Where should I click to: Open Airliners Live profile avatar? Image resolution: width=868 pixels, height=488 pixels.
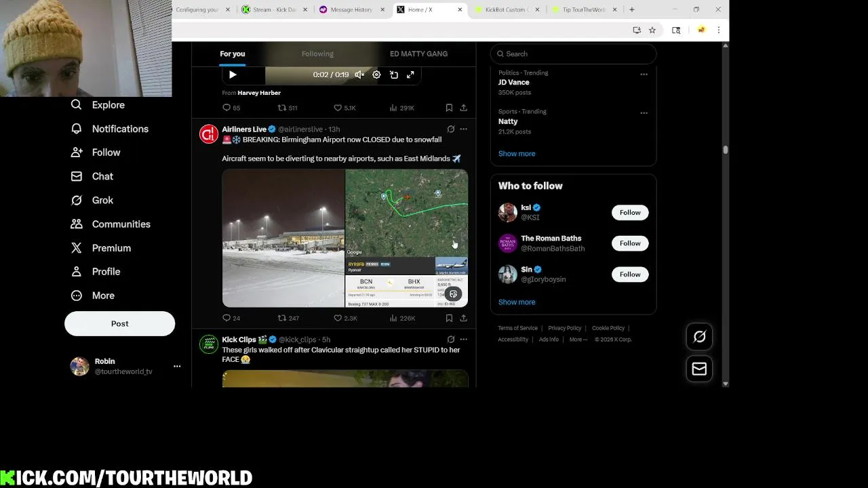(208, 134)
